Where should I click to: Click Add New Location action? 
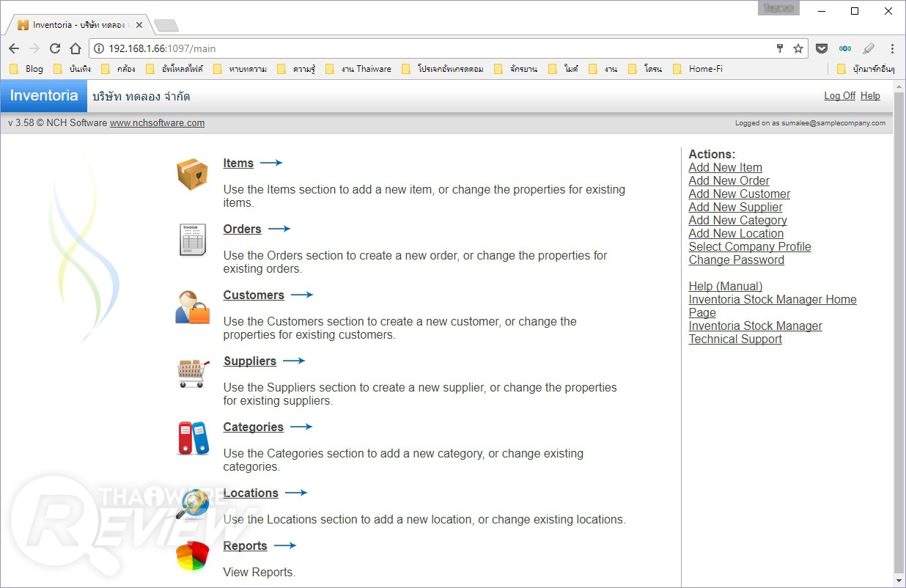736,233
